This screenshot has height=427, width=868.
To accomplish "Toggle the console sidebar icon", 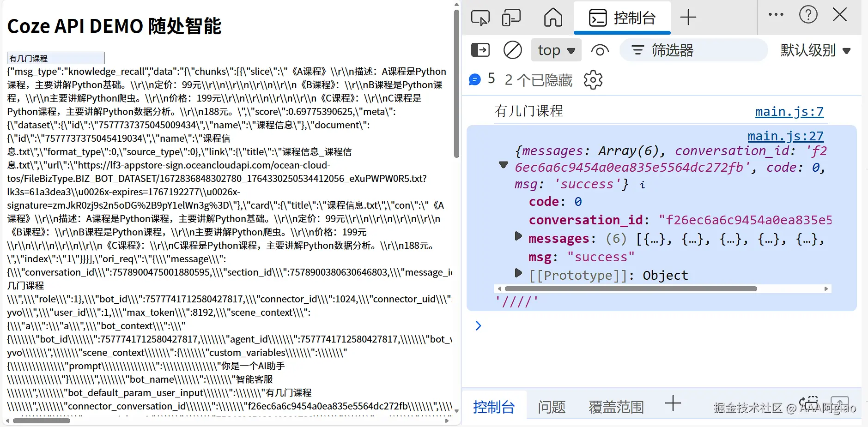I will [480, 50].
